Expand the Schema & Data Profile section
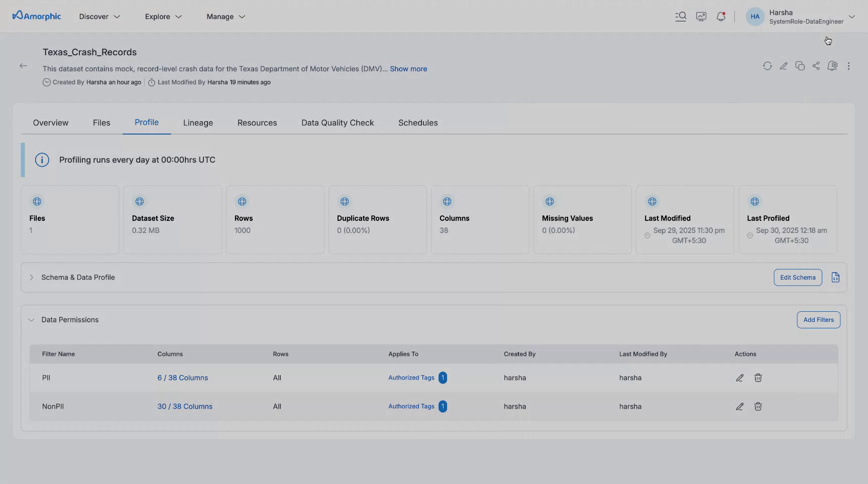868x484 pixels. [31, 277]
